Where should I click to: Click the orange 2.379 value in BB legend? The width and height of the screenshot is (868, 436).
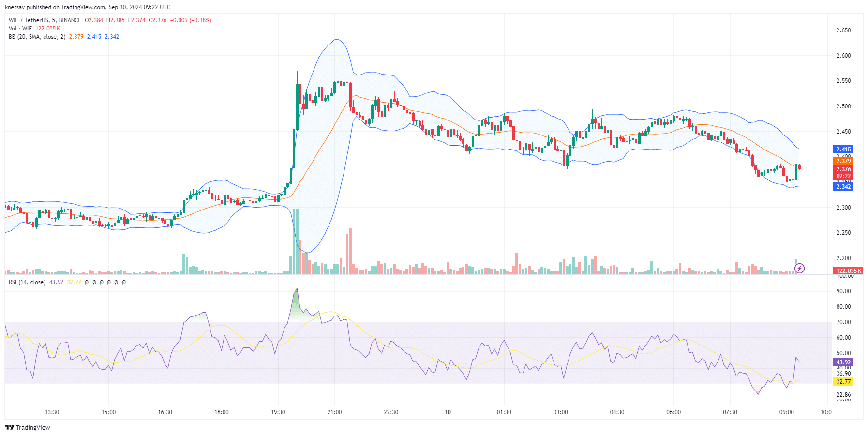[x=76, y=37]
